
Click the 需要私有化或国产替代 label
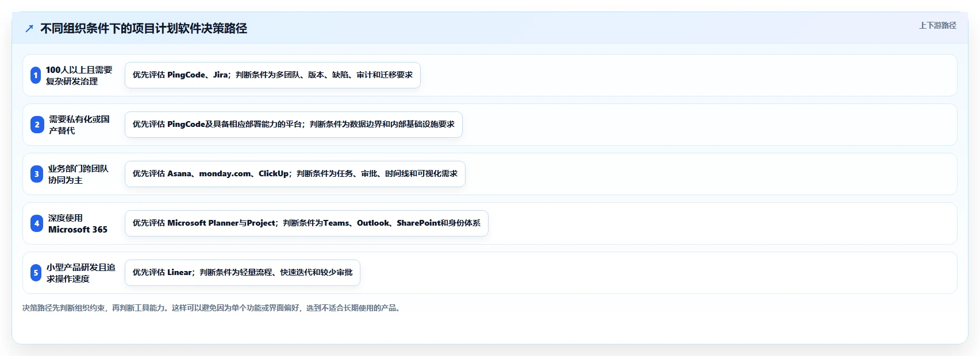click(79, 125)
